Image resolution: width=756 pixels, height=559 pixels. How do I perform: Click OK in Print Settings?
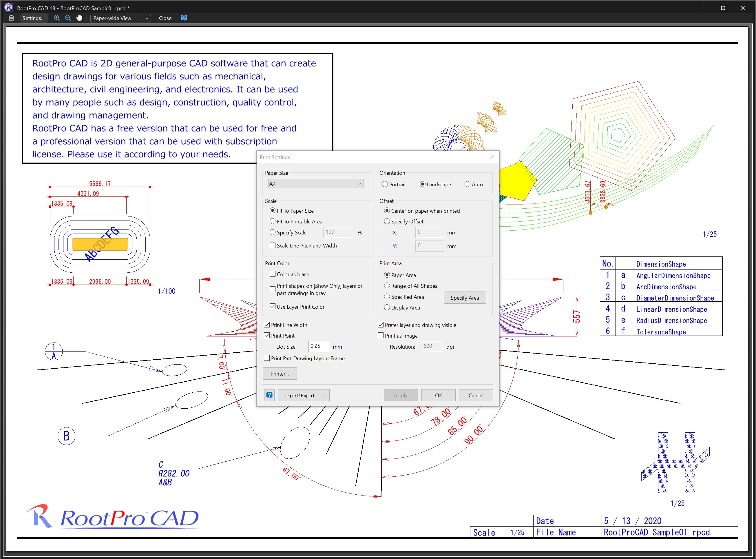coord(438,395)
